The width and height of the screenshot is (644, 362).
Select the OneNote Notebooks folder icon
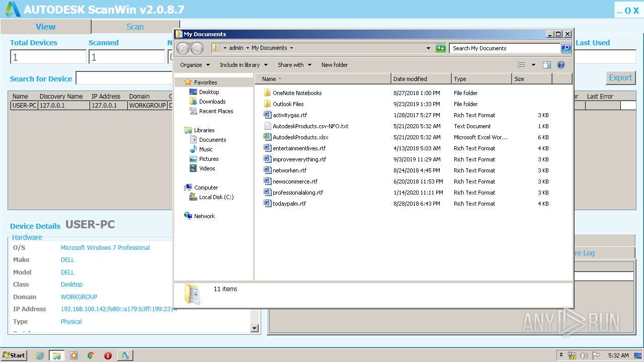tap(267, 93)
